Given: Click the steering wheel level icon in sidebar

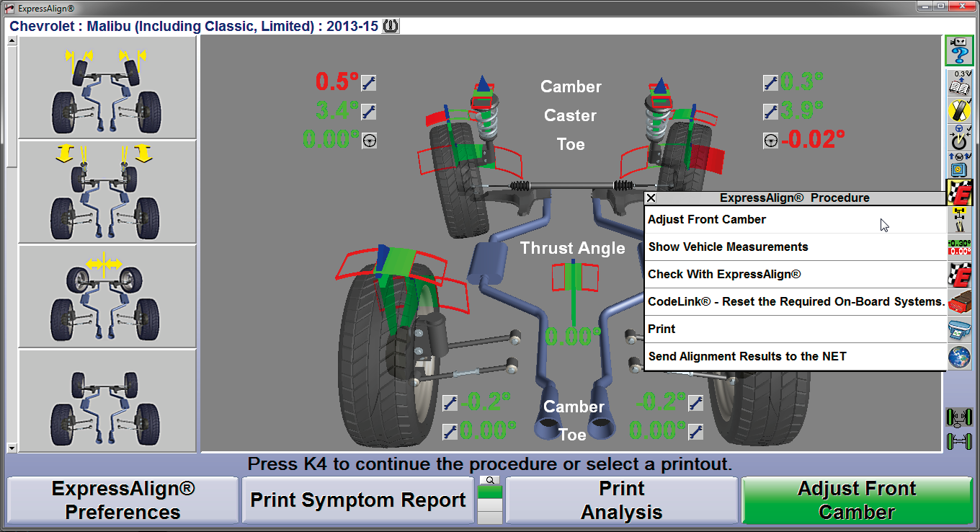Looking at the screenshot, I should [x=958, y=138].
